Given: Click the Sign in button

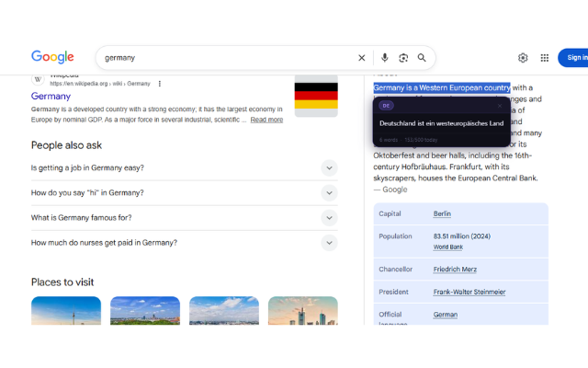Looking at the screenshot, I should pyautogui.click(x=573, y=58).
